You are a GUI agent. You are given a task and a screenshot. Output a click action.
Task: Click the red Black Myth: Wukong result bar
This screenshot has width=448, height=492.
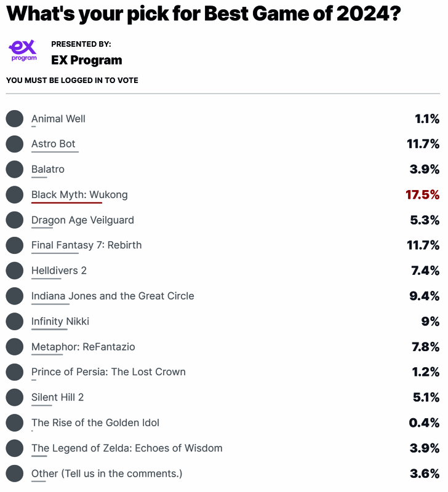coord(66,203)
